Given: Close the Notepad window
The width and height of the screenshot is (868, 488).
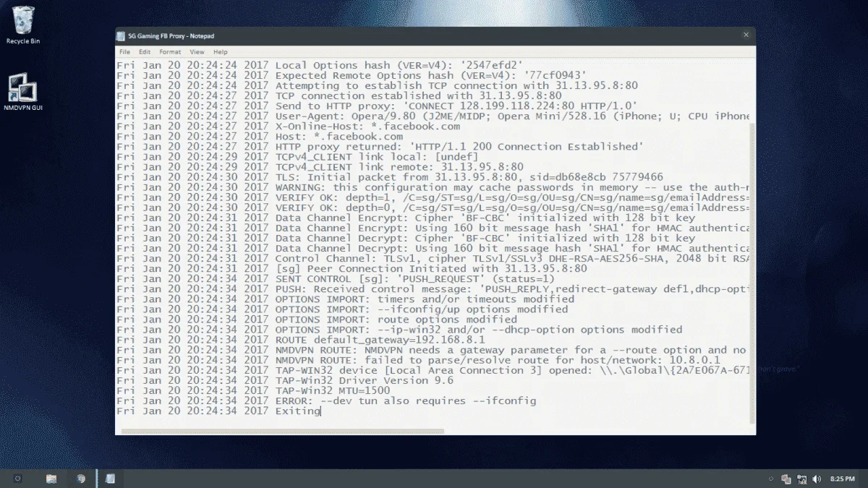Looking at the screenshot, I should 746,35.
